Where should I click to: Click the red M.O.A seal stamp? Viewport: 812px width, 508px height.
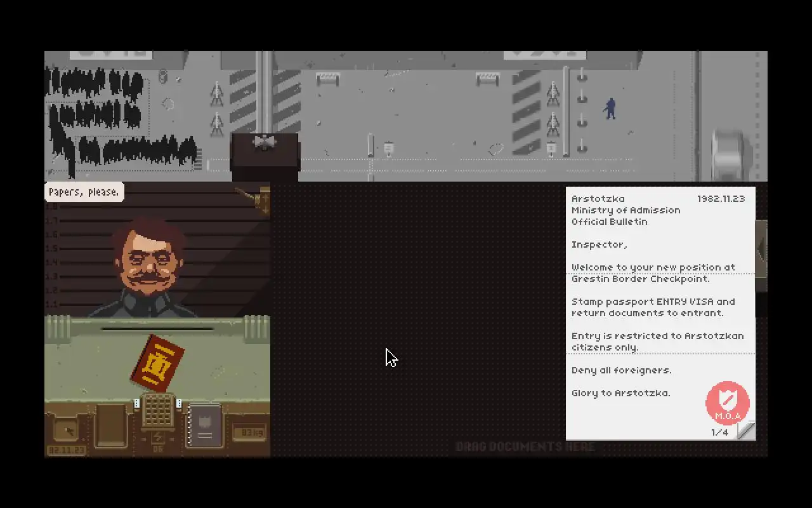(728, 403)
